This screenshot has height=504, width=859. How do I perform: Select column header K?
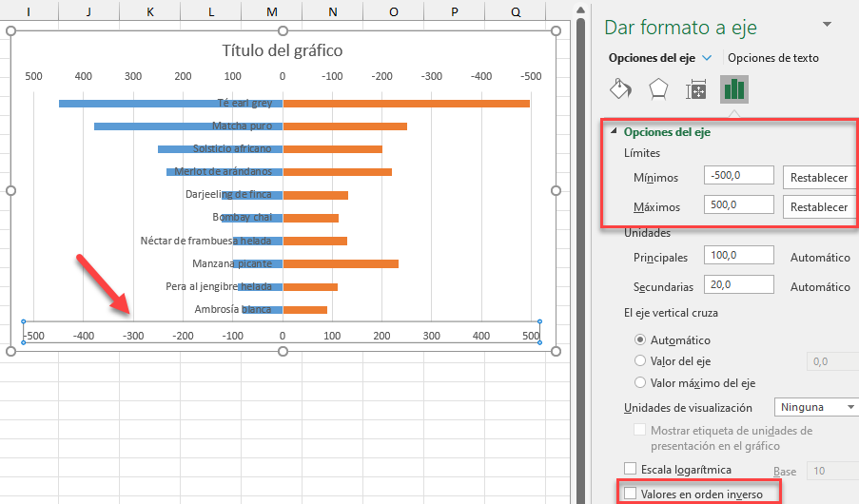click(150, 11)
